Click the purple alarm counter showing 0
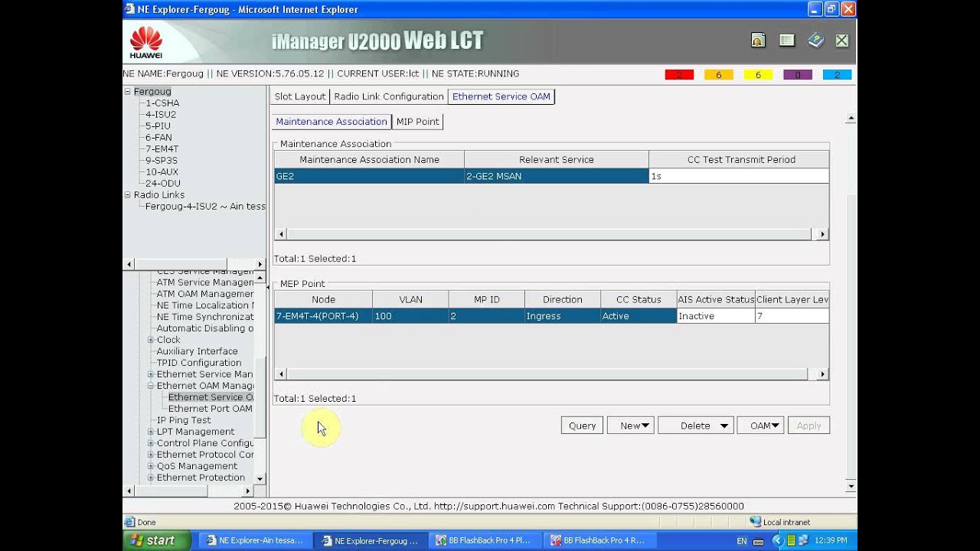This screenshot has width=980, height=551. (798, 75)
